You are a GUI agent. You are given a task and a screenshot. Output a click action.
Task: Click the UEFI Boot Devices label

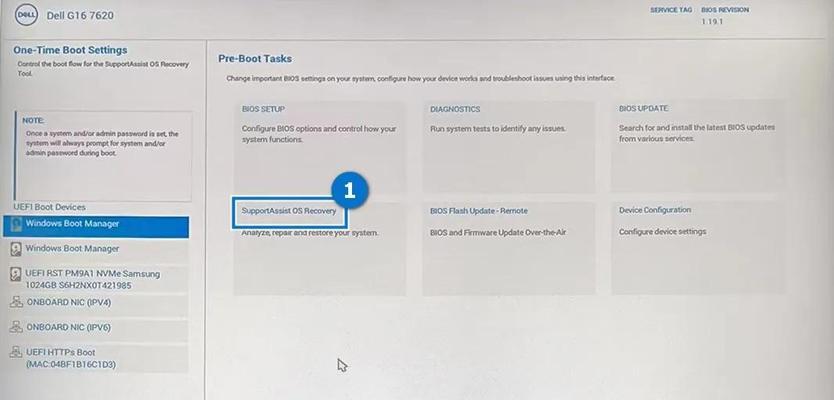click(x=49, y=207)
